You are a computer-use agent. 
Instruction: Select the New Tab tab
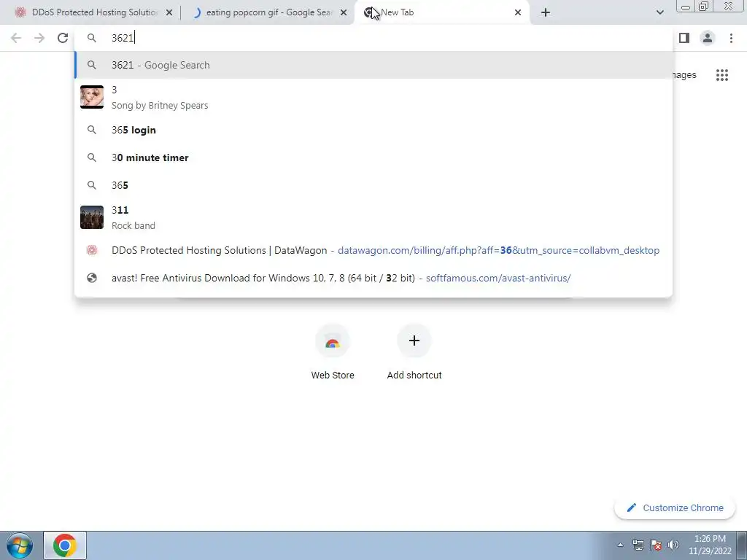[x=441, y=12]
